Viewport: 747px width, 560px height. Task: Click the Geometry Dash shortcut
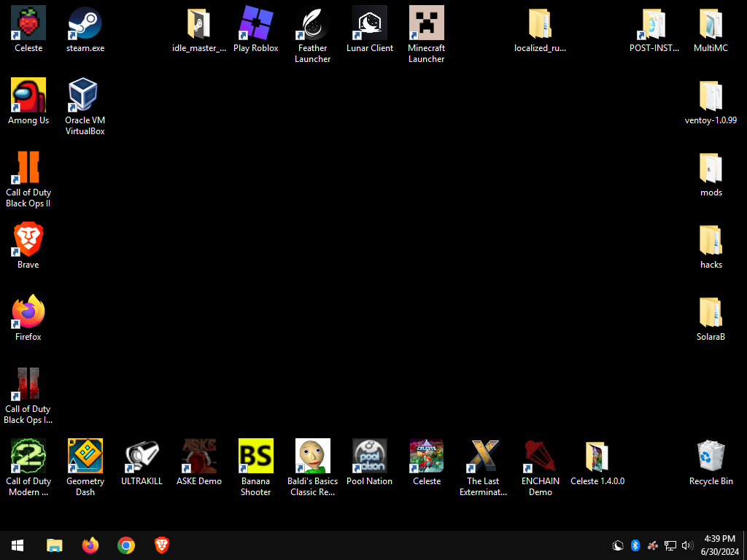coord(85,456)
